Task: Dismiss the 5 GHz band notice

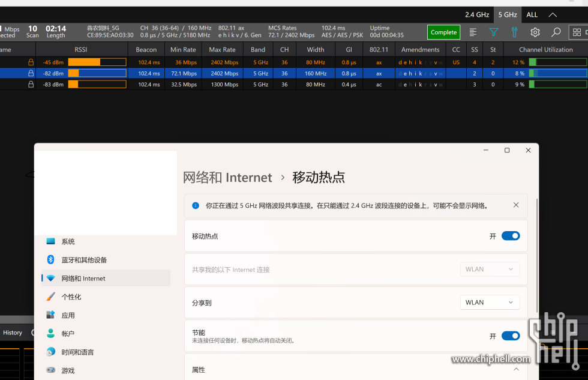Action: pyautogui.click(x=516, y=205)
